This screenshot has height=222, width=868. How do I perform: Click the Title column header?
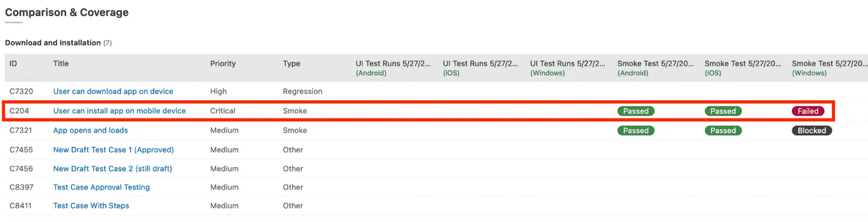(x=61, y=64)
